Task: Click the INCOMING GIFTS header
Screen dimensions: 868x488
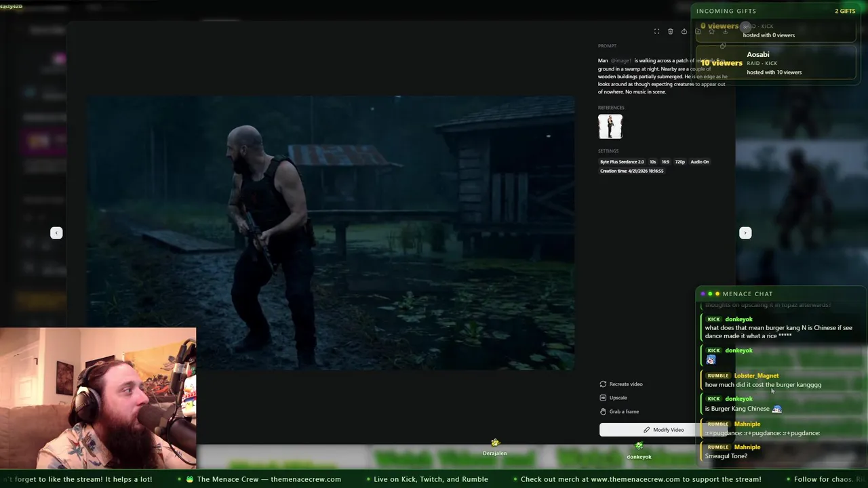Action: (x=726, y=11)
